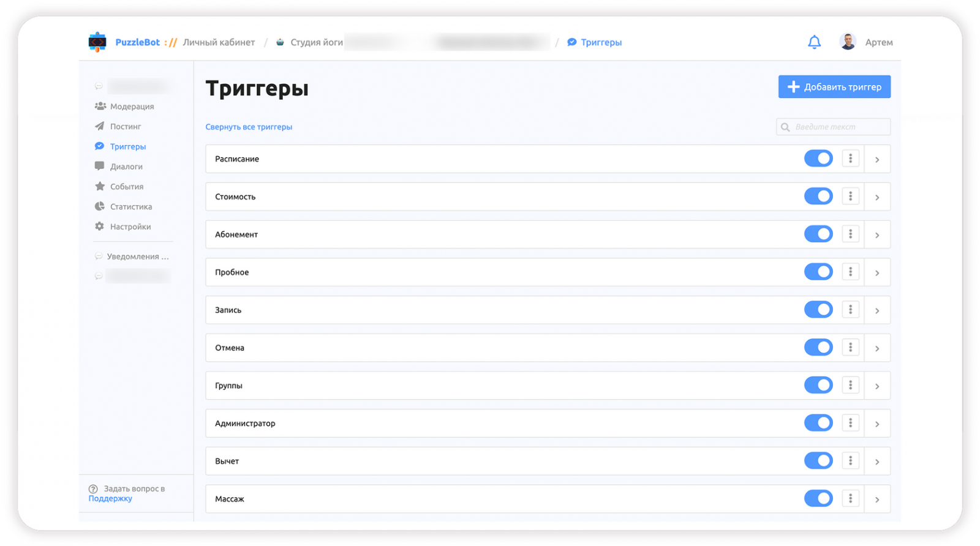Open the Поддержку support link

coord(110,499)
